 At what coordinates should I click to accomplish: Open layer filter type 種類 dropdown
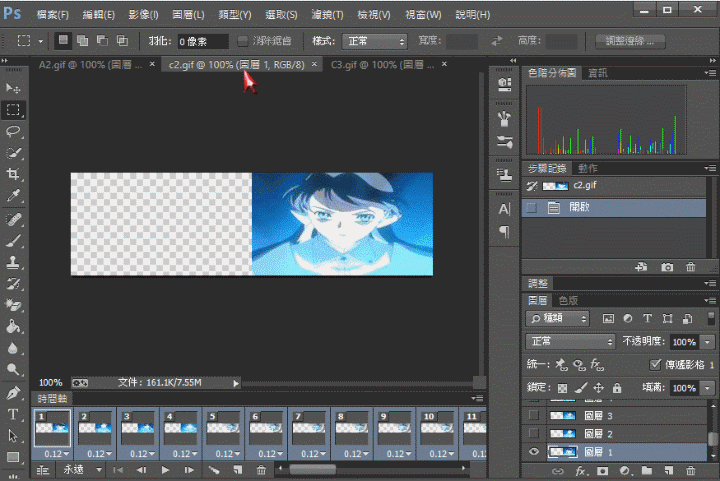click(x=558, y=318)
